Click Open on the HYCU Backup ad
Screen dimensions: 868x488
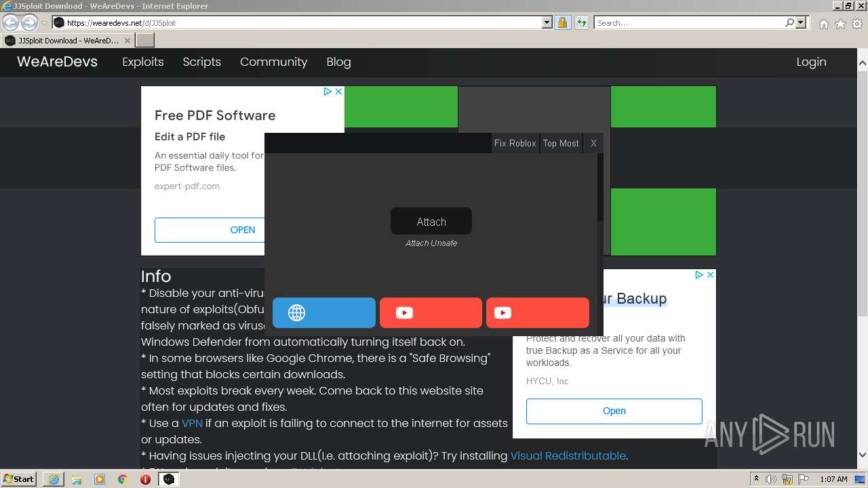coord(614,411)
